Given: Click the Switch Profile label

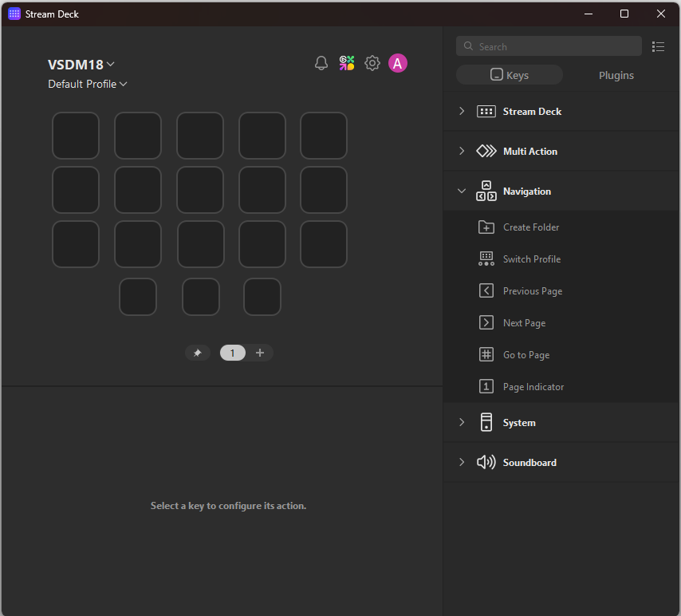Looking at the screenshot, I should [x=532, y=259].
